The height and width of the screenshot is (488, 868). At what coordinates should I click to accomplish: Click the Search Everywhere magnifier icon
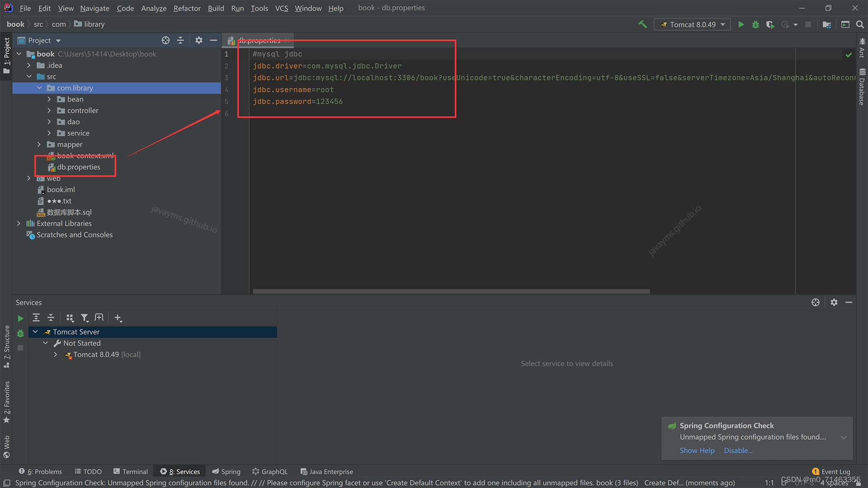click(x=860, y=24)
